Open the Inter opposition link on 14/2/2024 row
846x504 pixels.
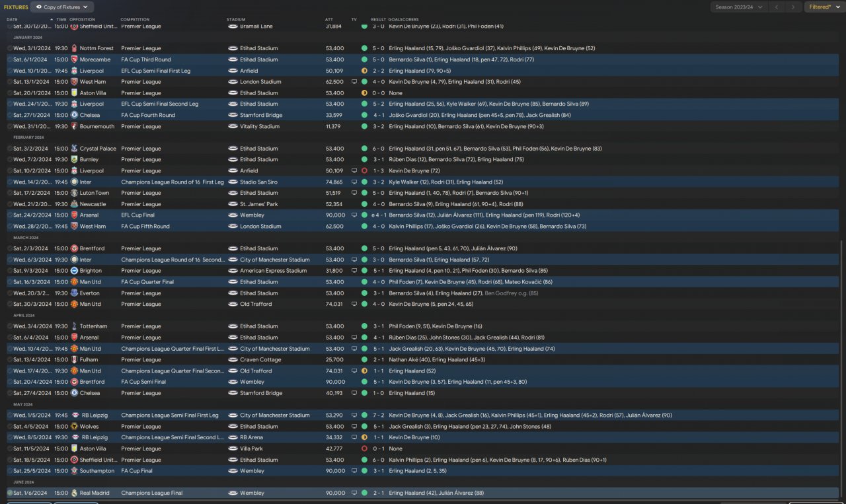pos(85,182)
